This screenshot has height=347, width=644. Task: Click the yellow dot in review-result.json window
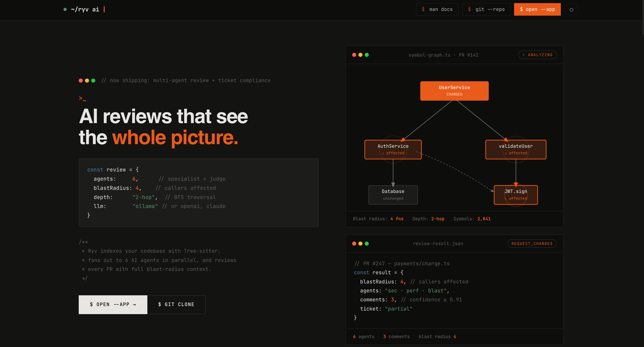(360, 244)
